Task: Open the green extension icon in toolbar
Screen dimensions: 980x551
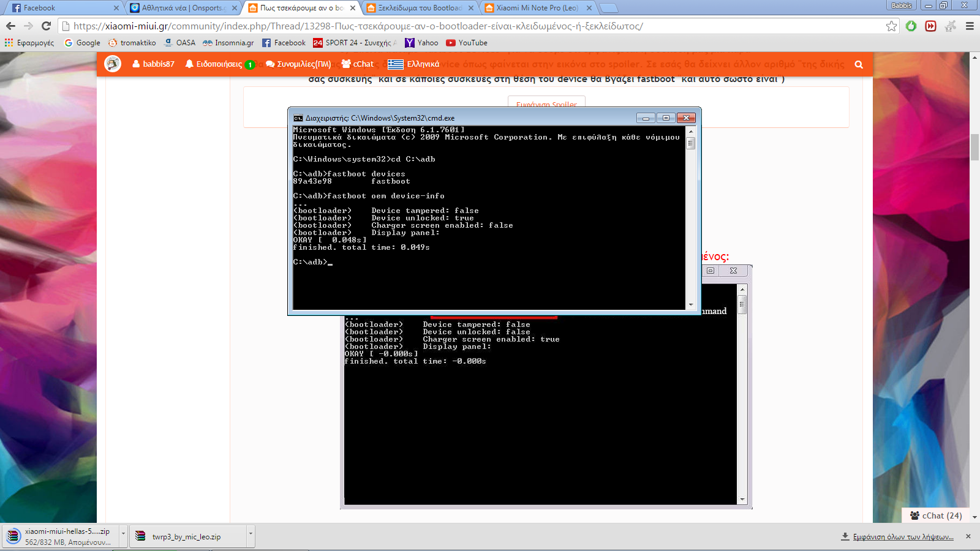Action: click(x=911, y=26)
